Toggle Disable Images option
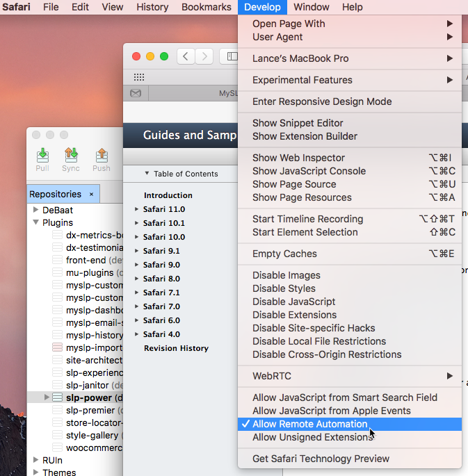The height and width of the screenshot is (476, 468). coord(350,275)
